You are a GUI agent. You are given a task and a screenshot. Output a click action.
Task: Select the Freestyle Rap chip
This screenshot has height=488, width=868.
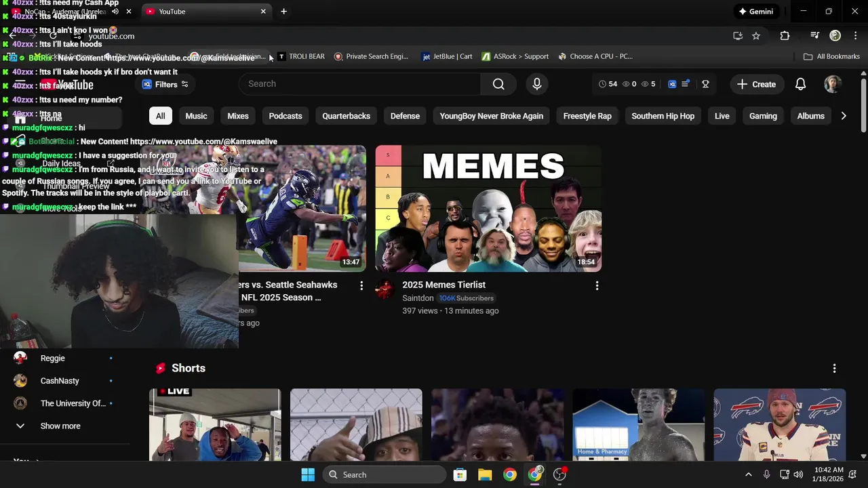coord(587,116)
